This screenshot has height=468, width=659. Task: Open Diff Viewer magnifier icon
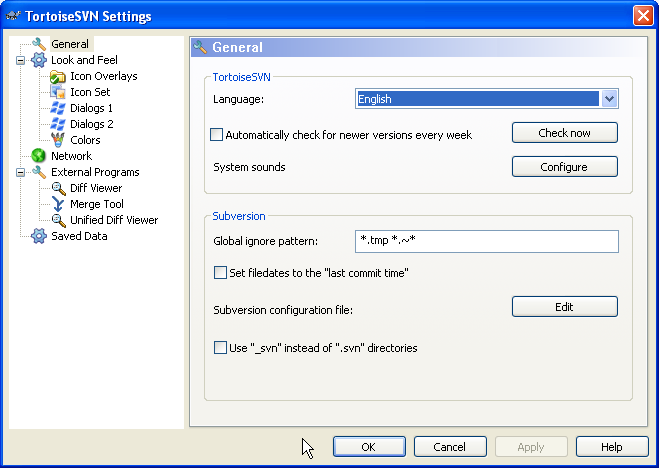coord(58,188)
